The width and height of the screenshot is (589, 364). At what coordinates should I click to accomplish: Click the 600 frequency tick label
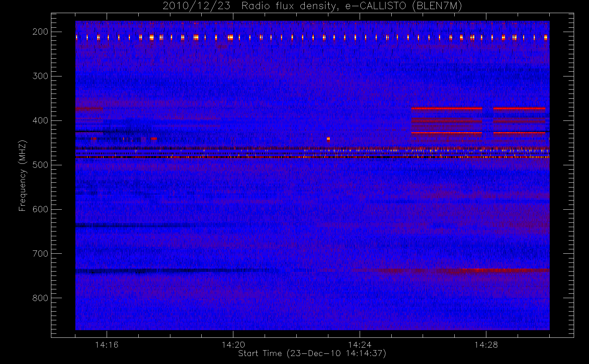(40, 209)
